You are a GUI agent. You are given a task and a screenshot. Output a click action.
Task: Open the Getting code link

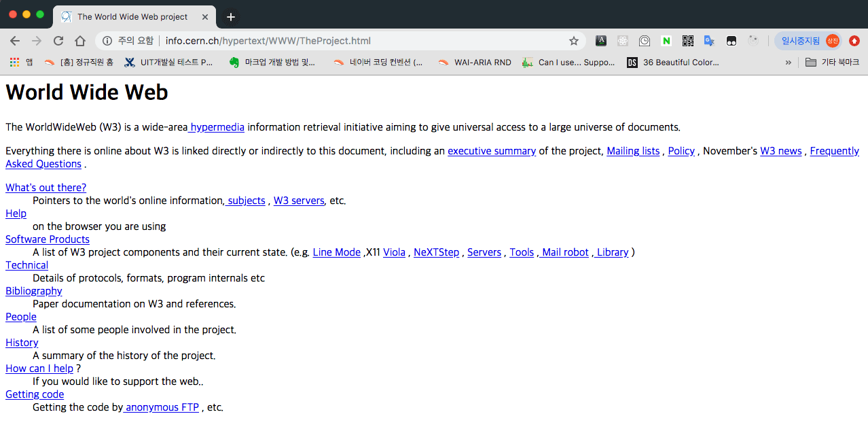pyautogui.click(x=35, y=394)
